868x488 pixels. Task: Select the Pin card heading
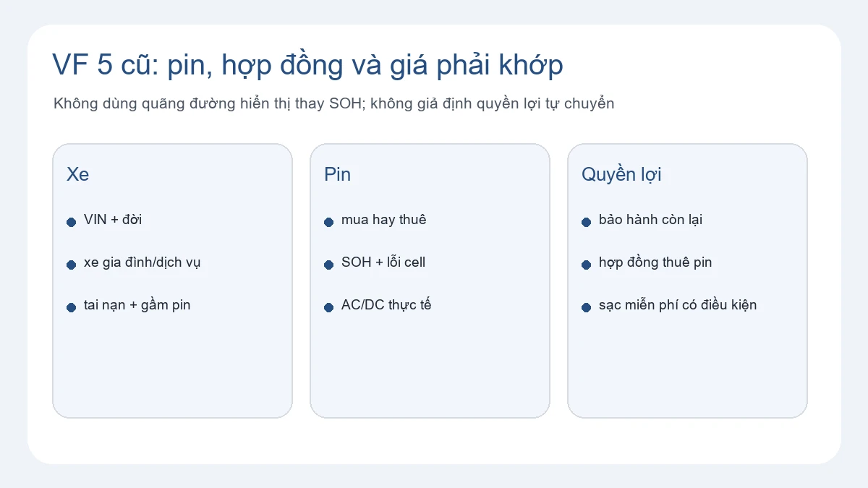point(338,174)
